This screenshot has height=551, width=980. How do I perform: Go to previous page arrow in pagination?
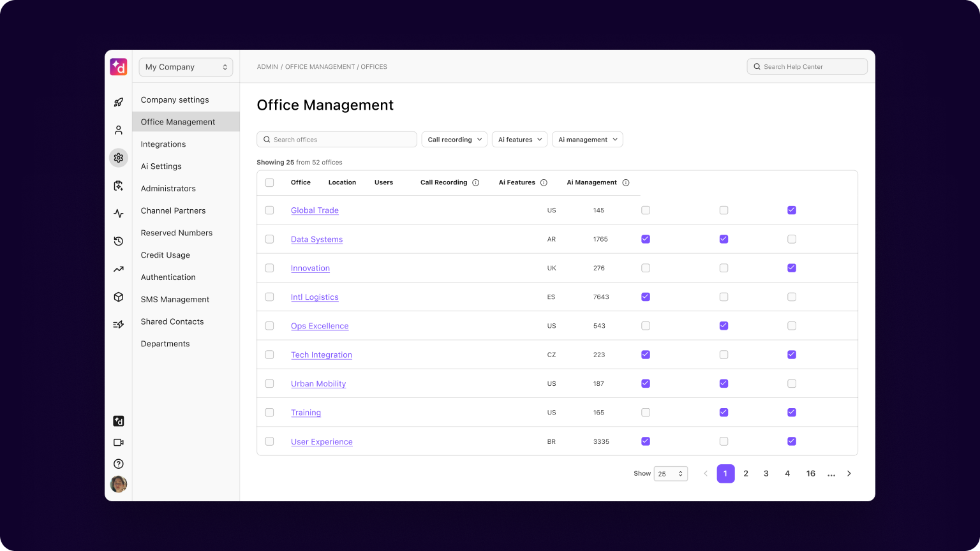pos(706,474)
